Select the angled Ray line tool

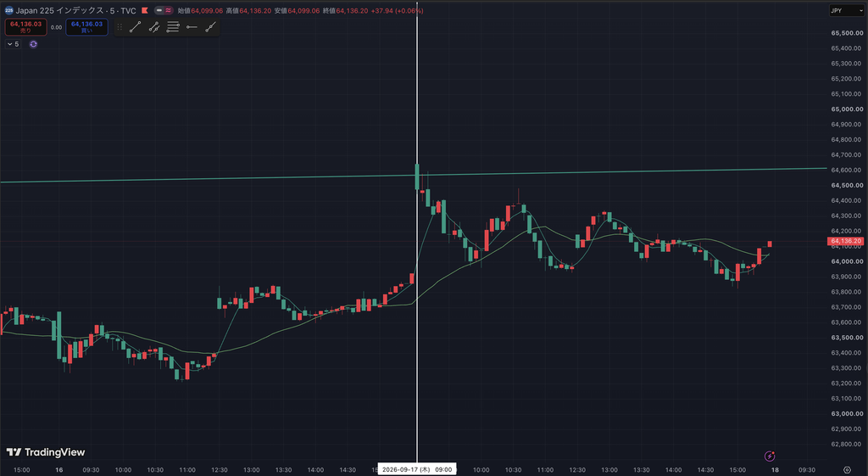210,26
